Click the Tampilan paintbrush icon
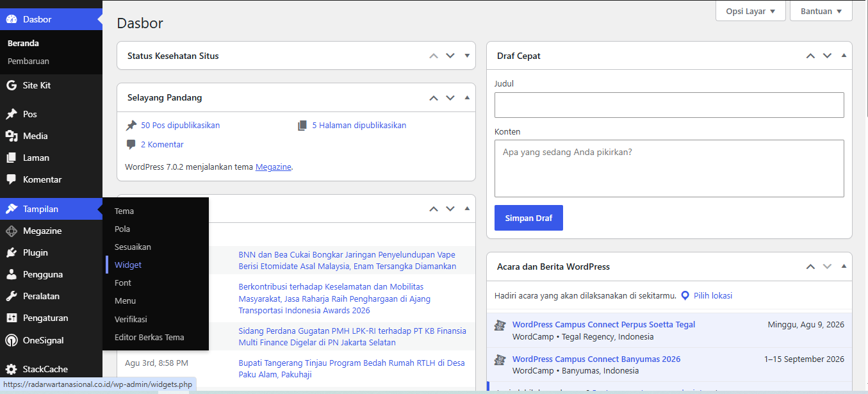 tap(12, 209)
